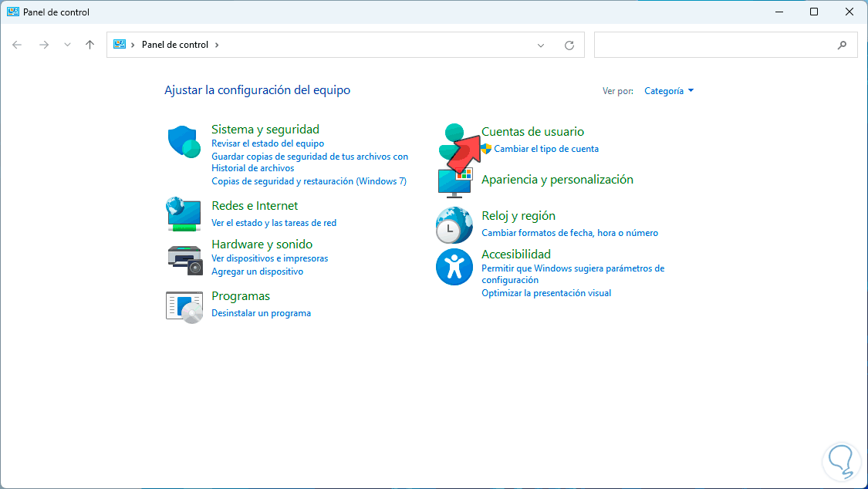
Task: Click Agregar un dispositivo
Action: point(258,271)
